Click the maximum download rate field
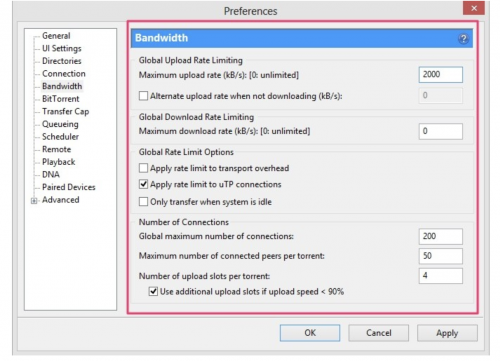The height and width of the screenshot is (361, 500). pos(441,131)
